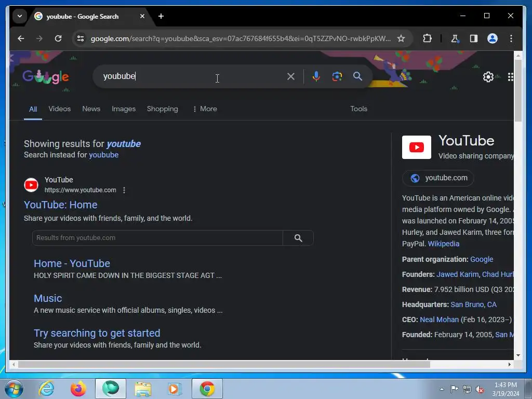532x399 pixels.
Task: Click in the Results from youtube.com field
Action: coord(157,238)
